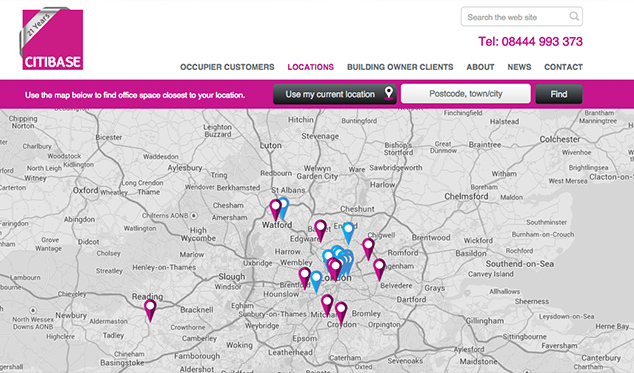
Task: Select the magenta pin at Brentford
Action: pos(304,278)
